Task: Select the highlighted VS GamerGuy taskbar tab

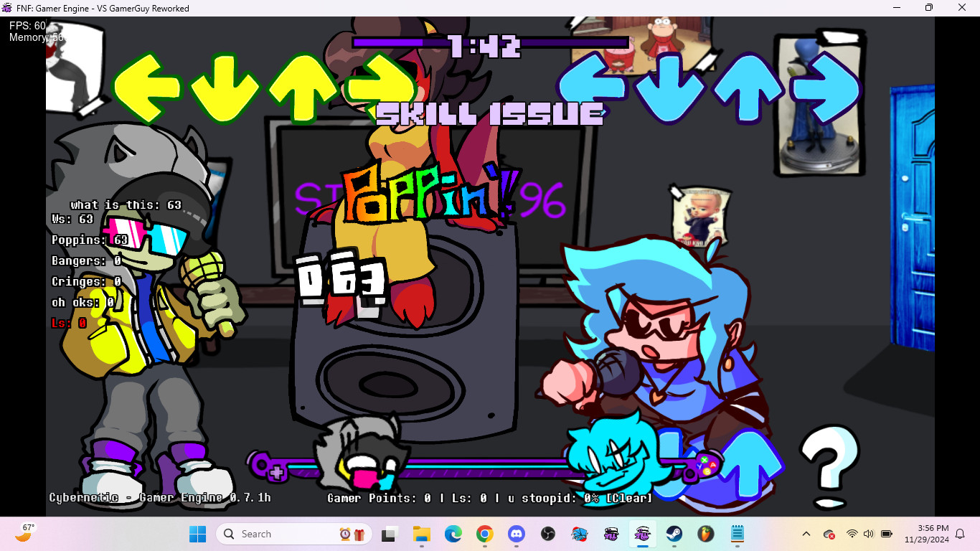Action: 642,534
